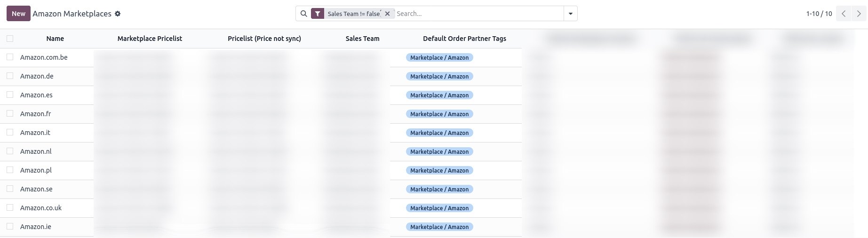Viewport: 868px width, 238px height.
Task: Select the Amazon.nl row checkbox
Action: (x=10, y=151)
